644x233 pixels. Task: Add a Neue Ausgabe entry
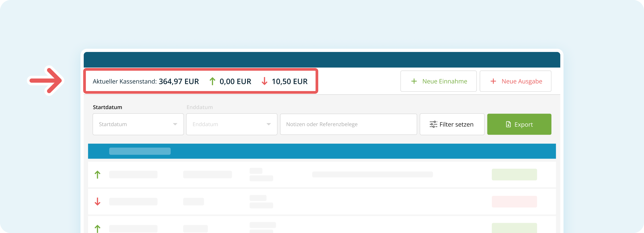[x=515, y=81]
